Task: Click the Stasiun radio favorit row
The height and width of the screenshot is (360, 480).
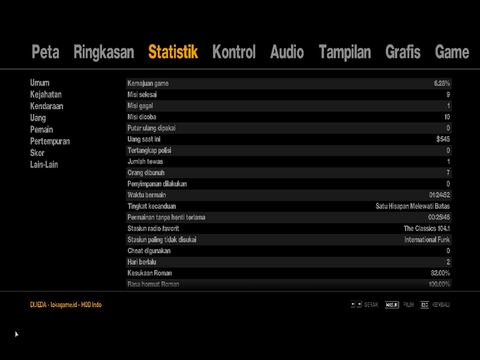Action: point(289,228)
